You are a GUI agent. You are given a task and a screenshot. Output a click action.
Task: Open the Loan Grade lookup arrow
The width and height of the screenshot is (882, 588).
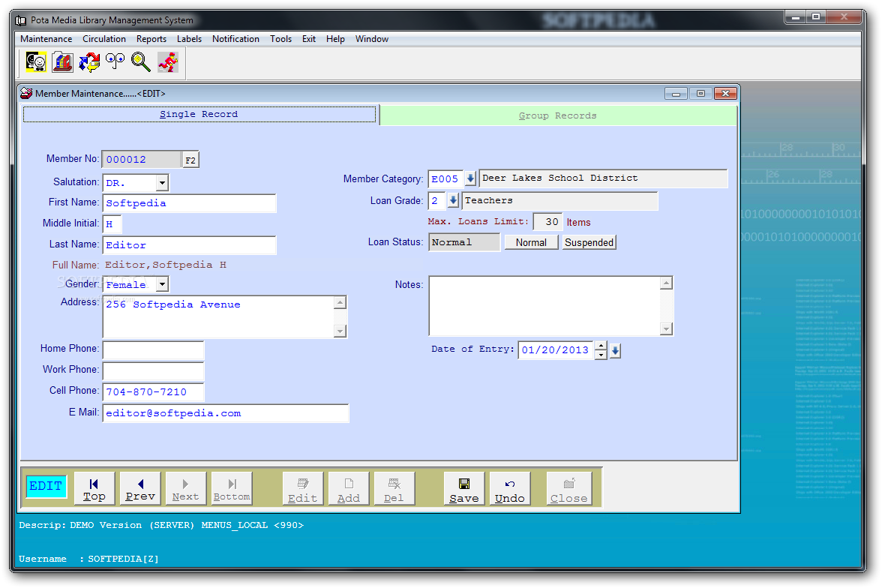[x=453, y=200]
